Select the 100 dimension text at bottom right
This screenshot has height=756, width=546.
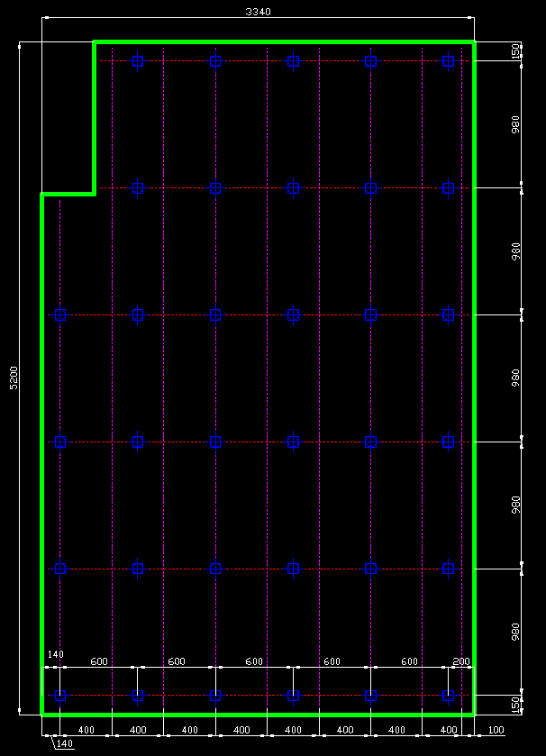pyautogui.click(x=496, y=729)
